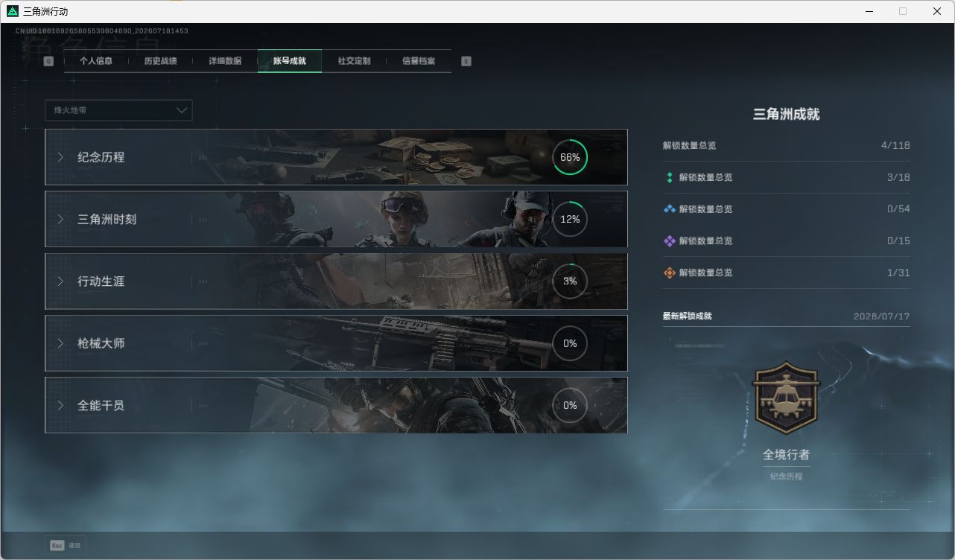Click the 全境行者 achievement name
The height and width of the screenshot is (560, 955).
pyautogui.click(x=786, y=454)
